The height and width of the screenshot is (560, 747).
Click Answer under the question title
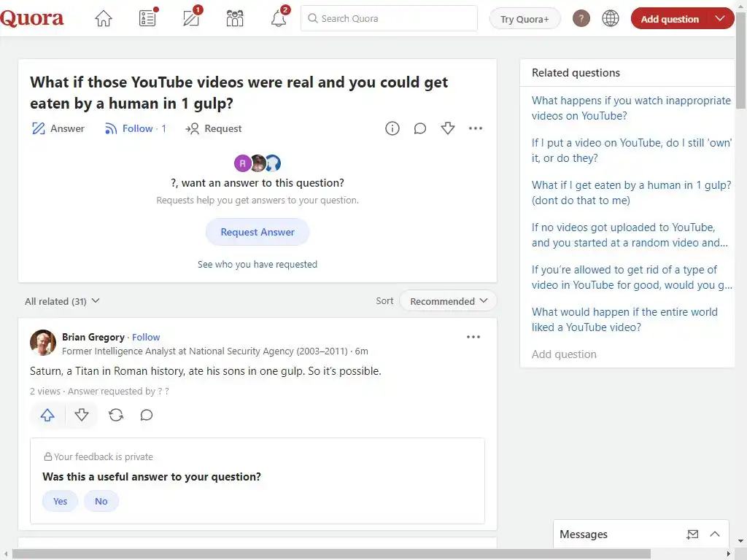(x=58, y=128)
